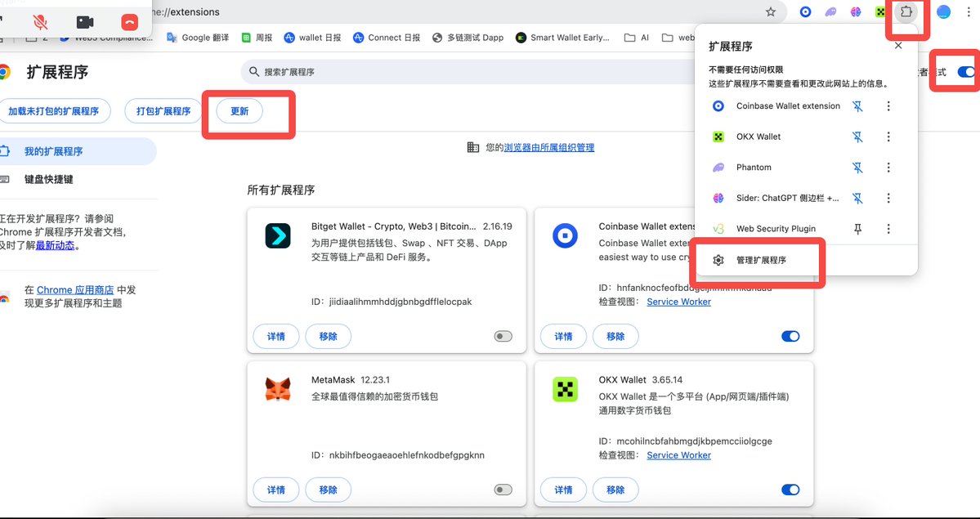Click 移除 on the OKX Wallet card
The height and width of the screenshot is (519, 980).
[615, 490]
